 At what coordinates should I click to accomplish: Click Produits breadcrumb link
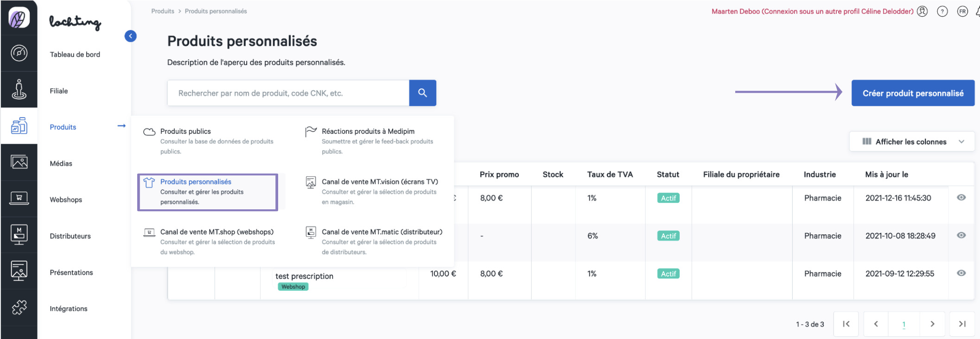tap(163, 11)
